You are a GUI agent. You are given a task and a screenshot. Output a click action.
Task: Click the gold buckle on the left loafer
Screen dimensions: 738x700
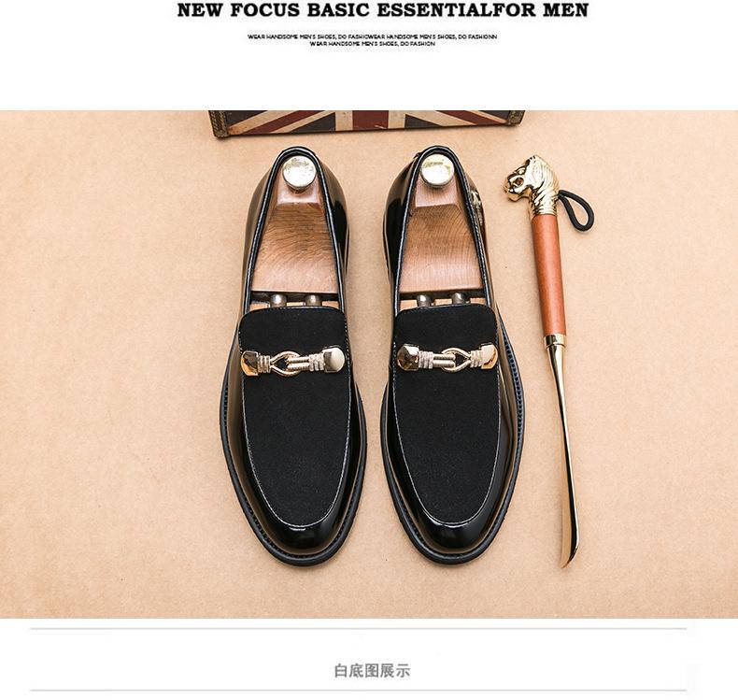292,362
